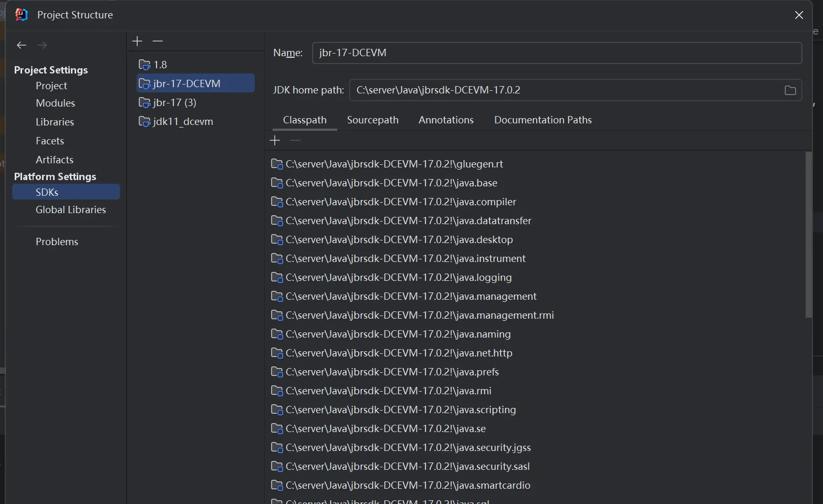Remove classpath entry with minus icon
The image size is (823, 504).
pos(295,140)
